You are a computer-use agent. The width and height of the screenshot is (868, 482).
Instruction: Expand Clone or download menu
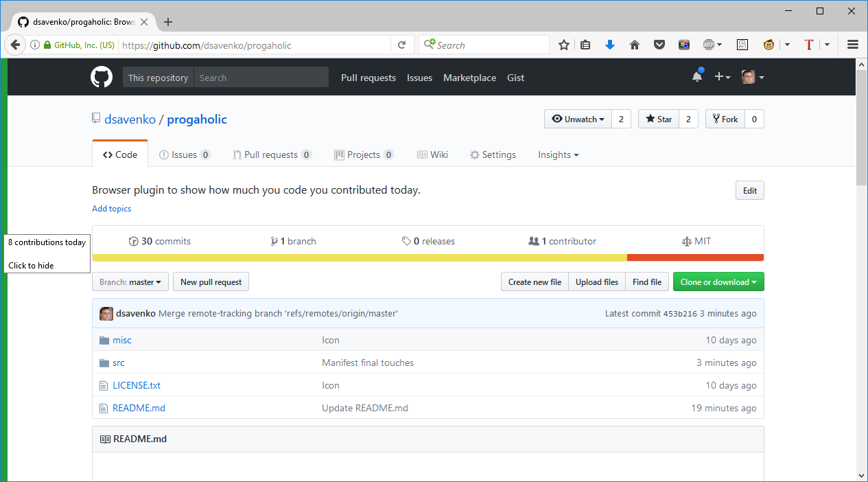[718, 282]
